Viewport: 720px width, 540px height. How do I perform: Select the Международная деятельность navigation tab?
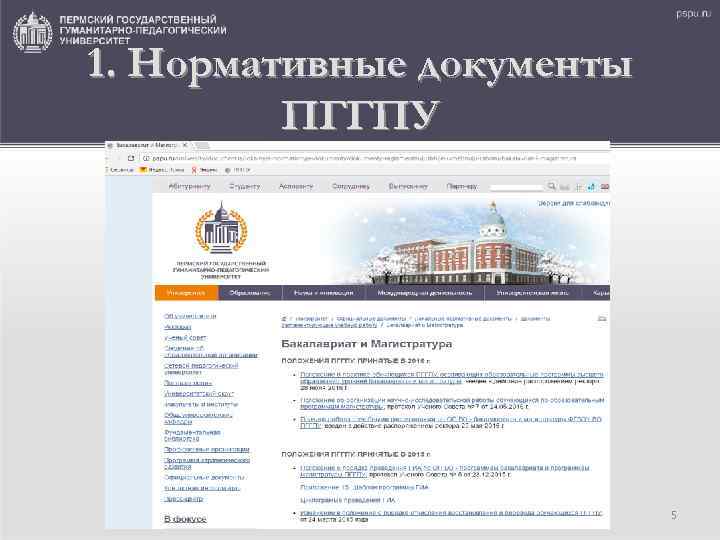[425, 292]
